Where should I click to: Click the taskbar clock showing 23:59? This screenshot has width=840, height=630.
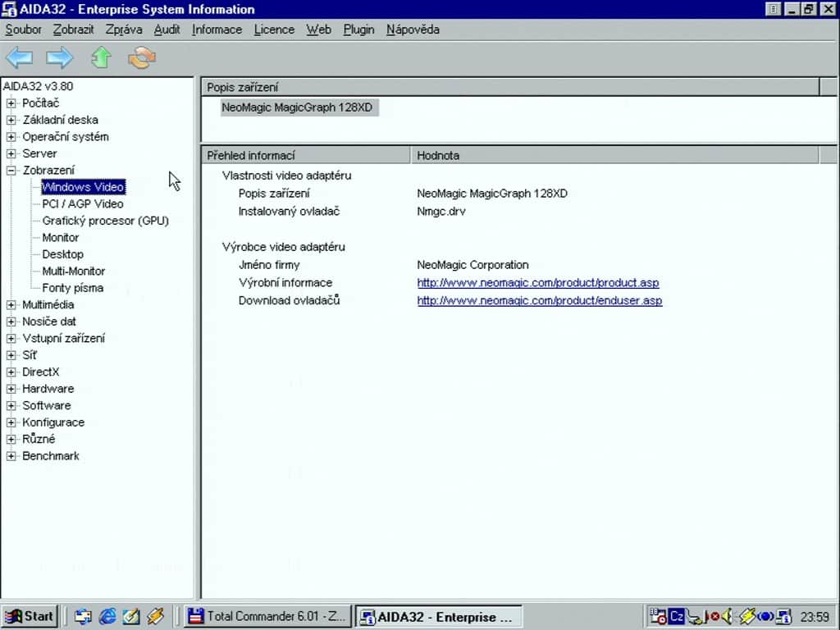(814, 617)
